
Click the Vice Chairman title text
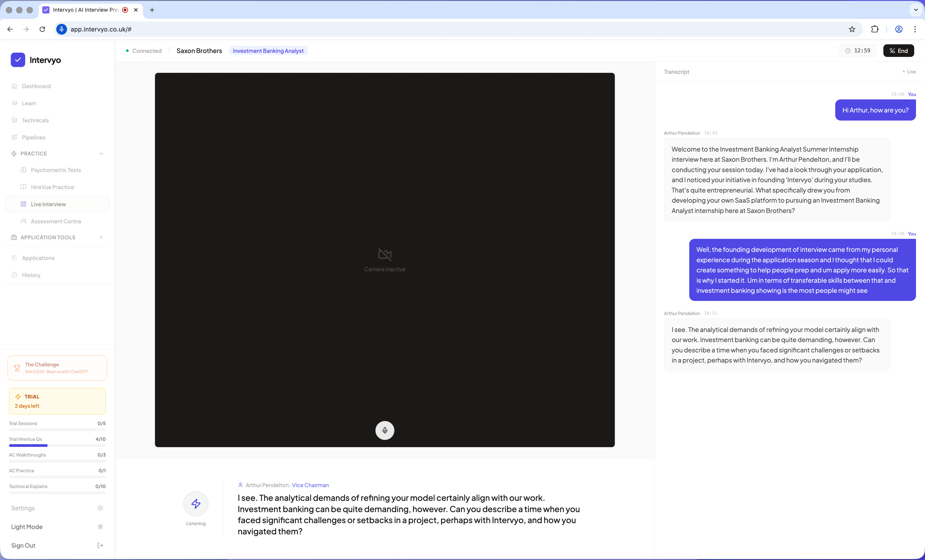point(310,485)
